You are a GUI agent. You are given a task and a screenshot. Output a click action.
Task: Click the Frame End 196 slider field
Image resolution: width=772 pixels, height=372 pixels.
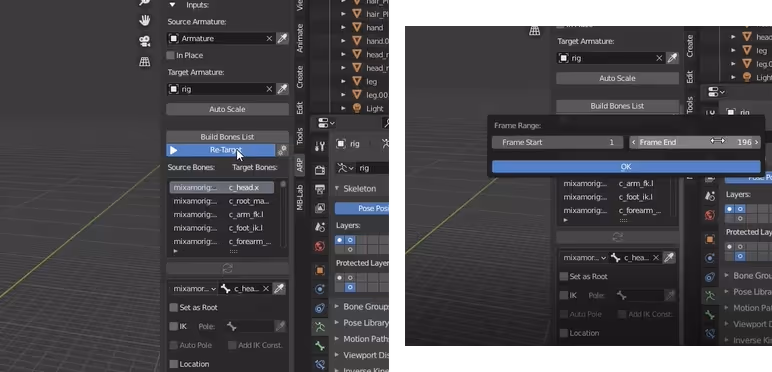point(695,142)
